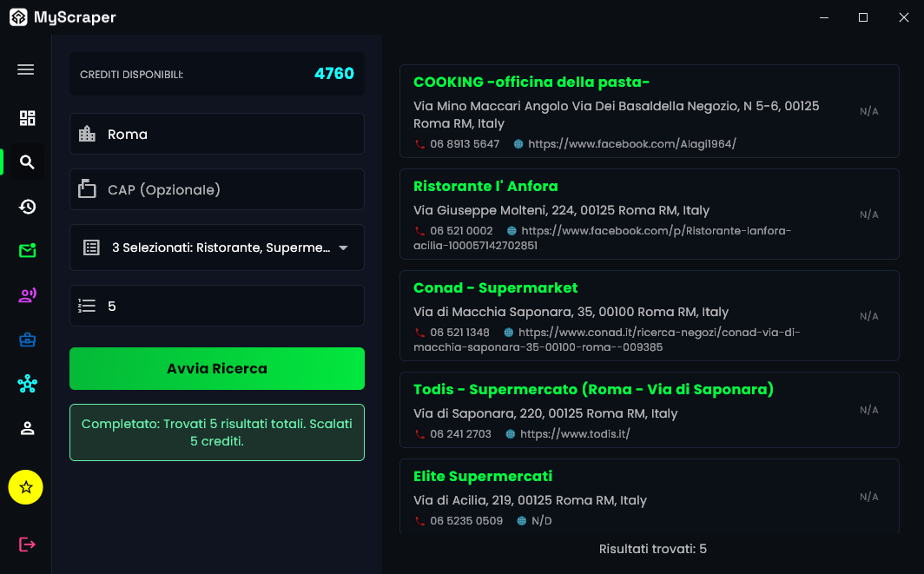This screenshot has height=574, width=924.
Task: Click the yellow star premium button
Action: click(25, 487)
